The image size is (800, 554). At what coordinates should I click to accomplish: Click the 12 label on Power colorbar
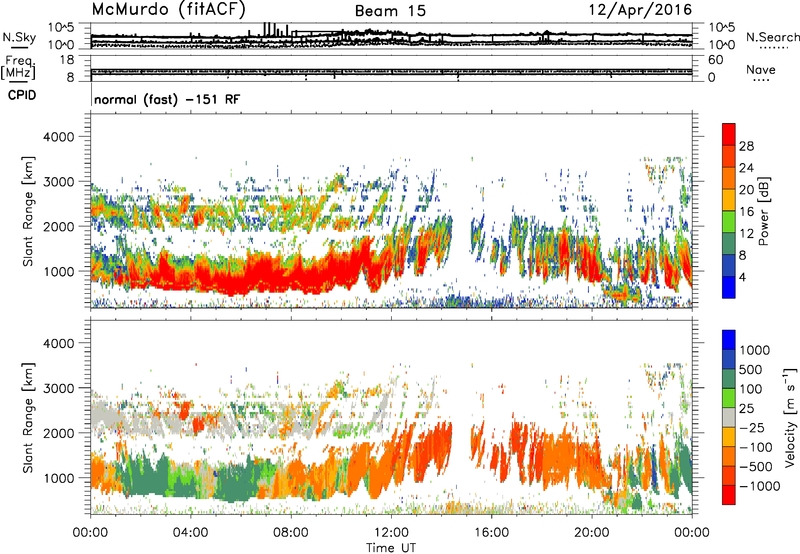pos(746,234)
